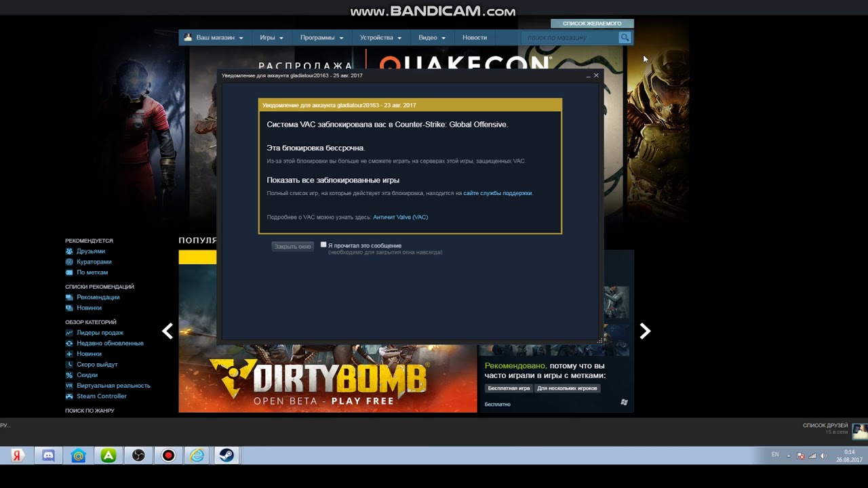
Task: Go to previous carousel slide arrow
Action: [x=167, y=331]
